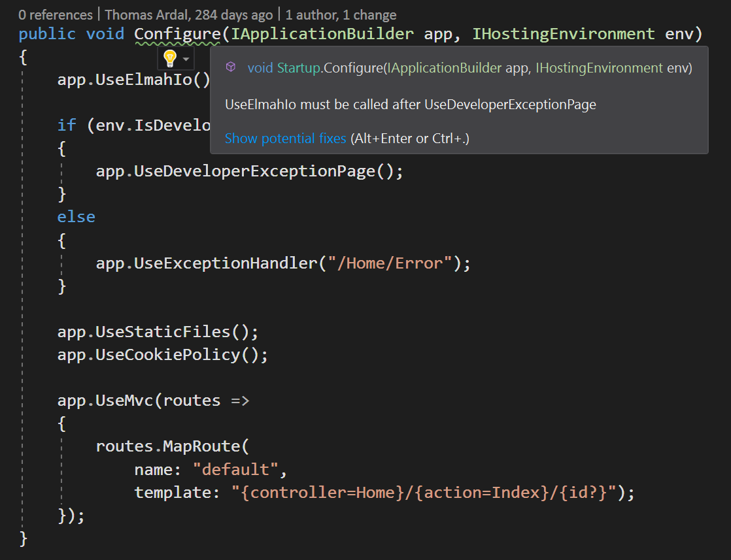Click the UseDeveloperExceptionPage method call
This screenshot has height=560, width=731.
[254, 171]
